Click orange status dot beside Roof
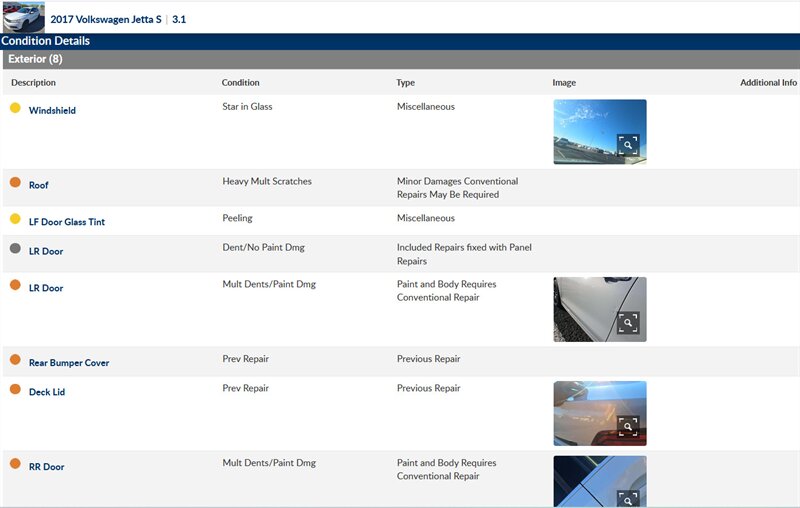Viewport: 800px width, 508px height. (15, 183)
